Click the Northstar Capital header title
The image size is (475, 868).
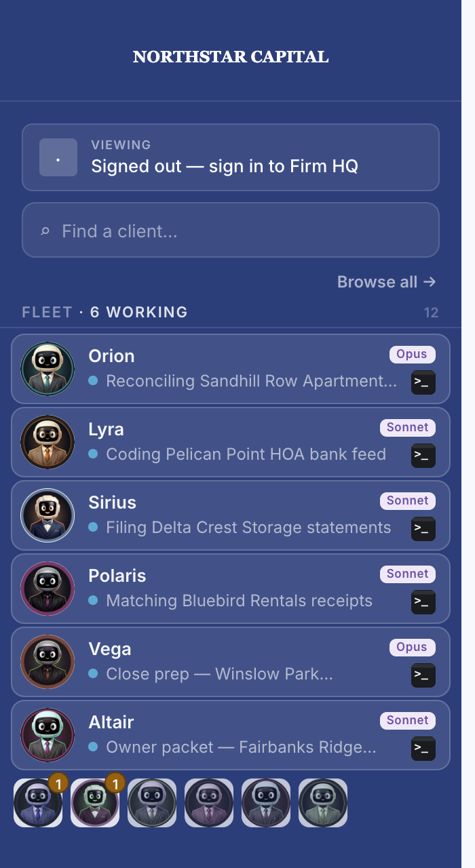click(x=231, y=57)
